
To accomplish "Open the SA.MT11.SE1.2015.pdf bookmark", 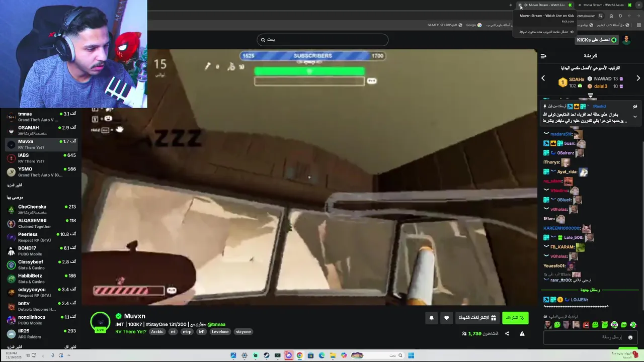I will tap(445, 25).
